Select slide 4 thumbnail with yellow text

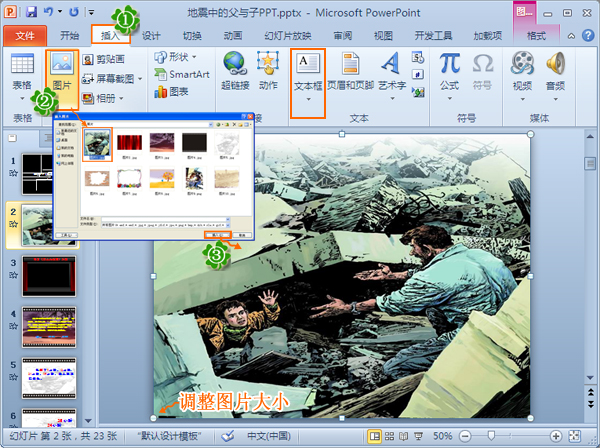pyautogui.click(x=49, y=327)
